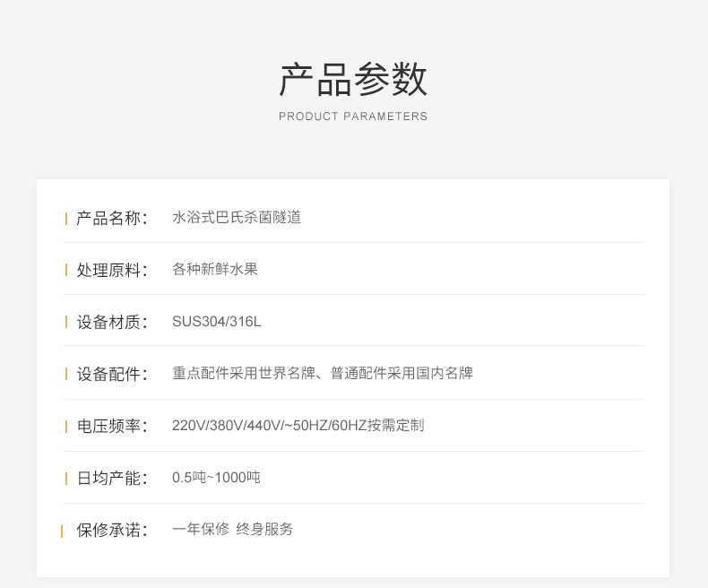Click the 产品名称 label

[x=112, y=218]
